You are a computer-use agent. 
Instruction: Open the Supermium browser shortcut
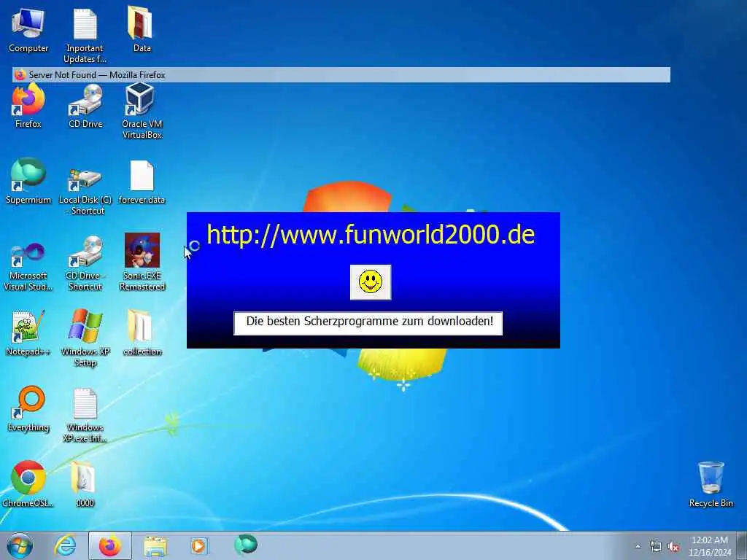click(28, 182)
